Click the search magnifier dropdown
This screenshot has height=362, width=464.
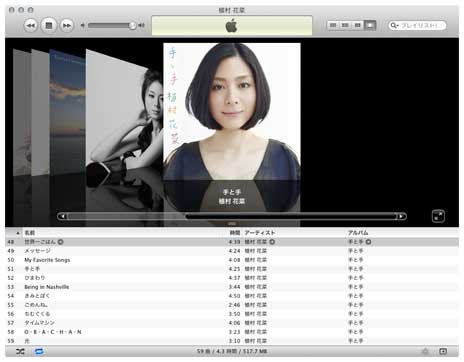click(x=394, y=25)
